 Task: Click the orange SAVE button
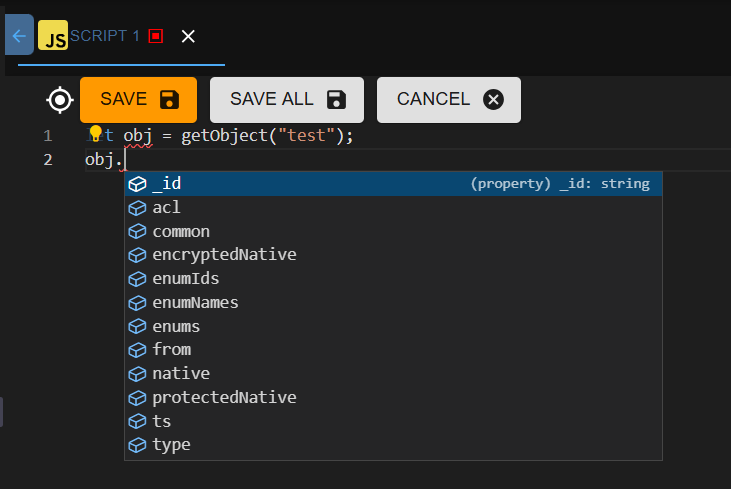138,100
